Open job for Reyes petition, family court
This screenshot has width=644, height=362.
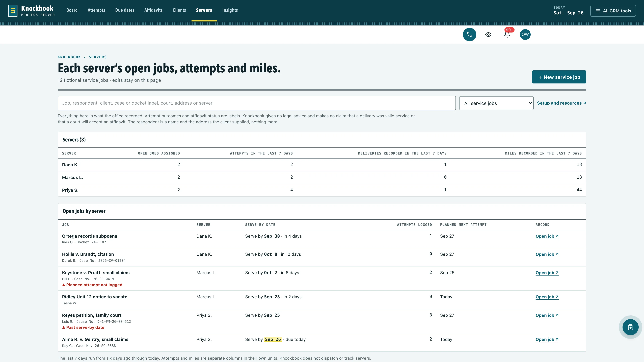[x=547, y=315]
